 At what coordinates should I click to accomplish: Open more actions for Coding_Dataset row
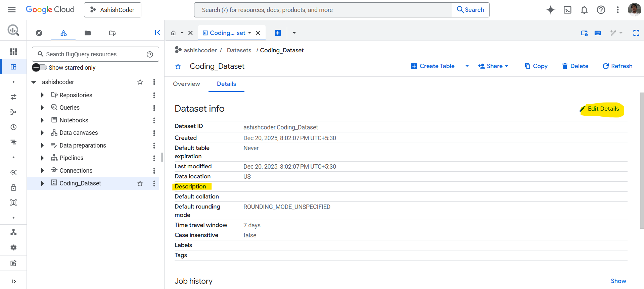(154, 183)
